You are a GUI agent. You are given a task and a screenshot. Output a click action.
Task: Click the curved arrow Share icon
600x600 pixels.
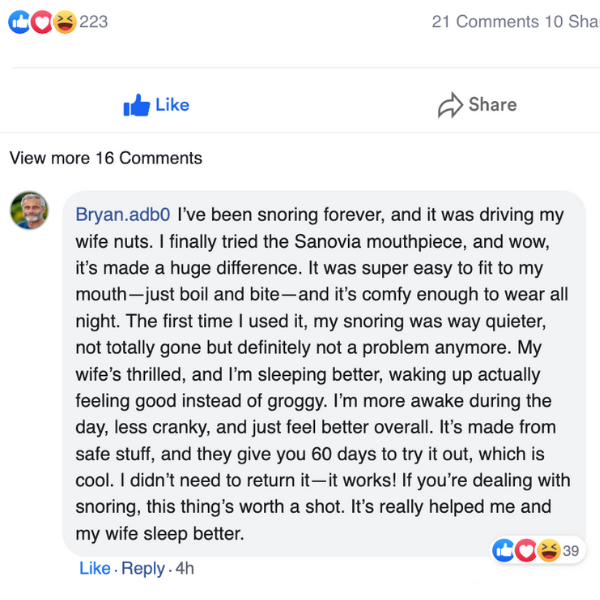click(x=450, y=105)
